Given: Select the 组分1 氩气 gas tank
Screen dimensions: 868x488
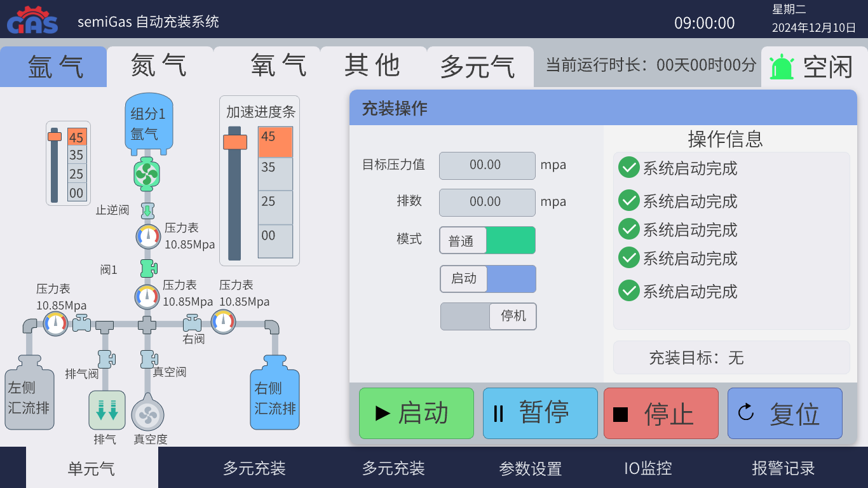Looking at the screenshot, I should pyautogui.click(x=149, y=123).
